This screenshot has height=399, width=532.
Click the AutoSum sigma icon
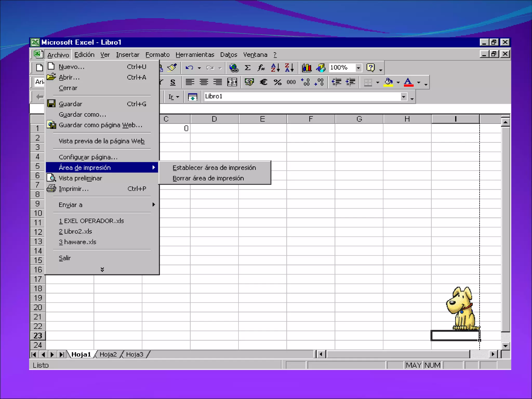pos(248,68)
